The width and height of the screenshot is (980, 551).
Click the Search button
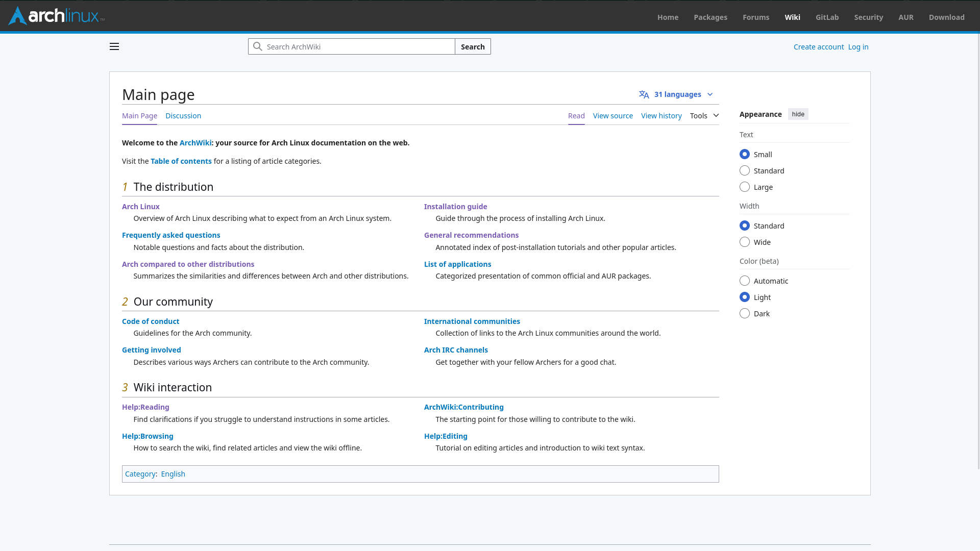[473, 46]
